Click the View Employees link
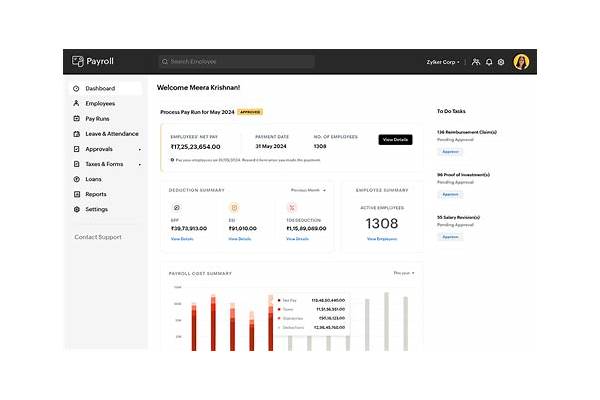600x400 pixels. click(x=382, y=239)
